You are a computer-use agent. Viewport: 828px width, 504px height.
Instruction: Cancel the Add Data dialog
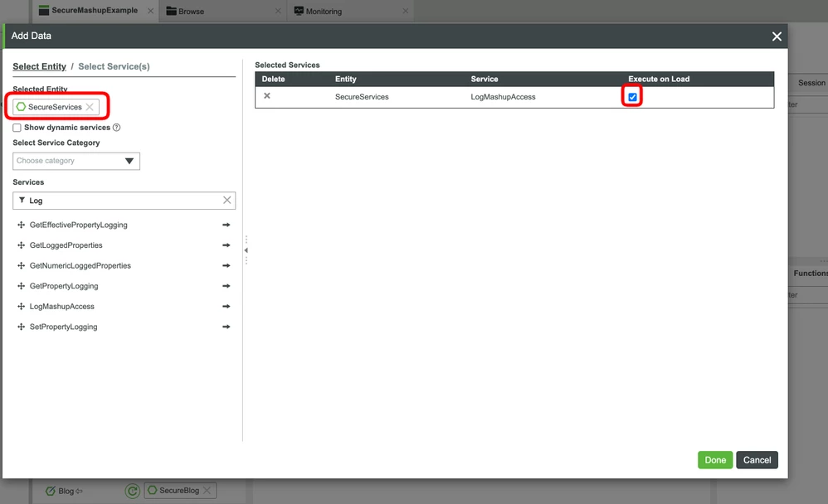pos(757,459)
